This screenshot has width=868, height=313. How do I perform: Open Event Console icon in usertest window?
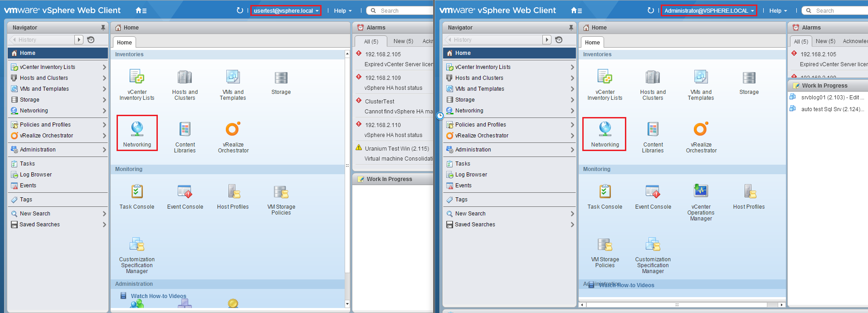coord(185,196)
